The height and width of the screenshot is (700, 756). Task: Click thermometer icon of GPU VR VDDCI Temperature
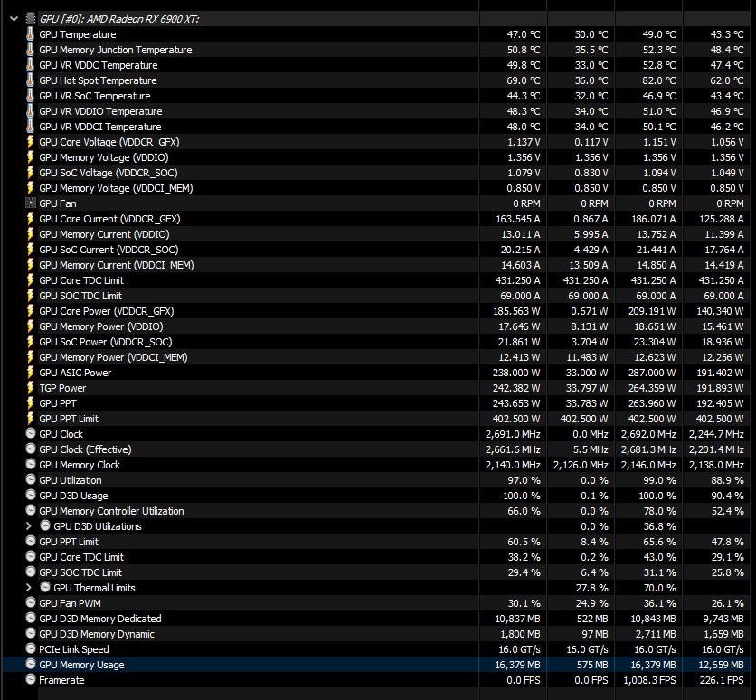[30, 127]
